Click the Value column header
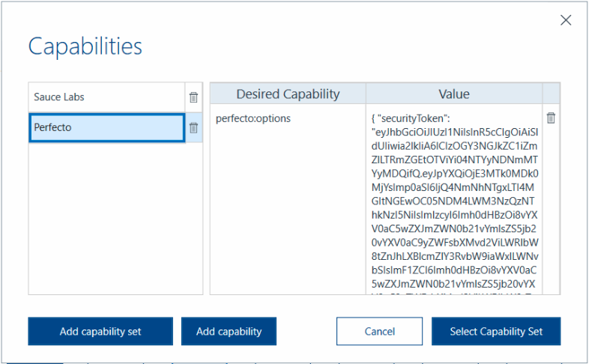The image size is (589, 364). click(x=453, y=94)
